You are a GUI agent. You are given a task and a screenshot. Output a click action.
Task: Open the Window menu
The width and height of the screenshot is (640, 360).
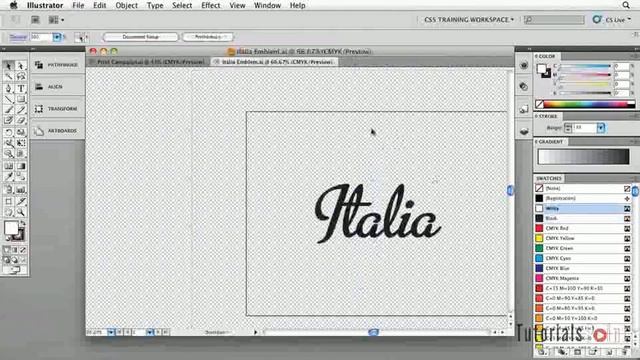coord(267,5)
